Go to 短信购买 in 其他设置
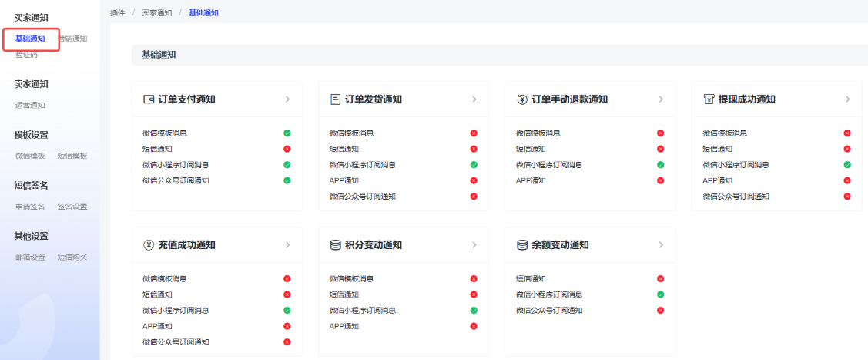The height and width of the screenshot is (360, 868). pos(72,257)
